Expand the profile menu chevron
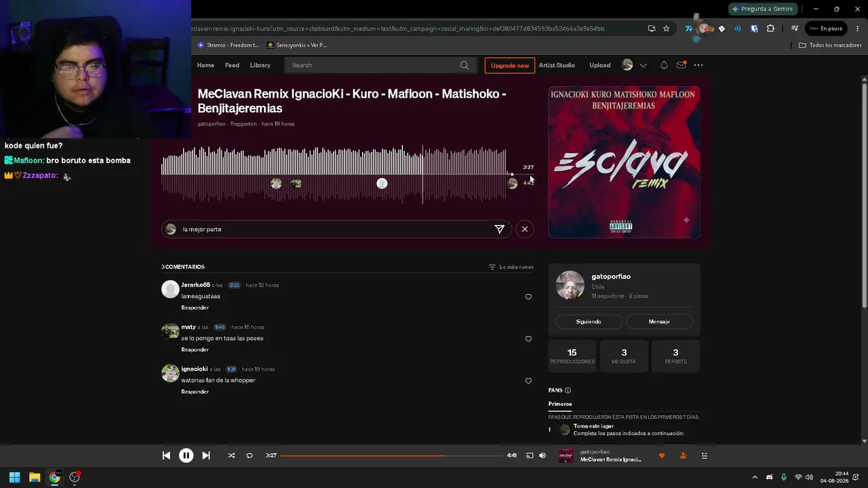The width and height of the screenshot is (868, 488). point(643,65)
